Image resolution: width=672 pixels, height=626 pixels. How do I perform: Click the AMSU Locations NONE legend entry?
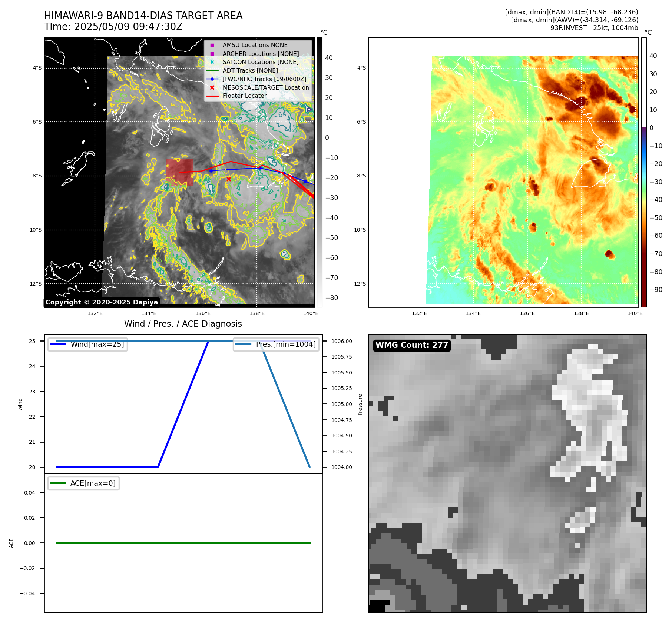pyautogui.click(x=255, y=45)
